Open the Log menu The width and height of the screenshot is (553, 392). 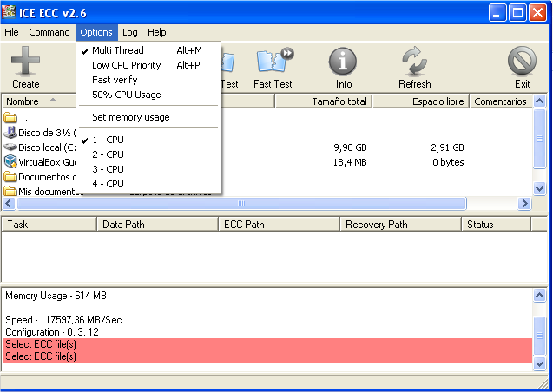(130, 32)
